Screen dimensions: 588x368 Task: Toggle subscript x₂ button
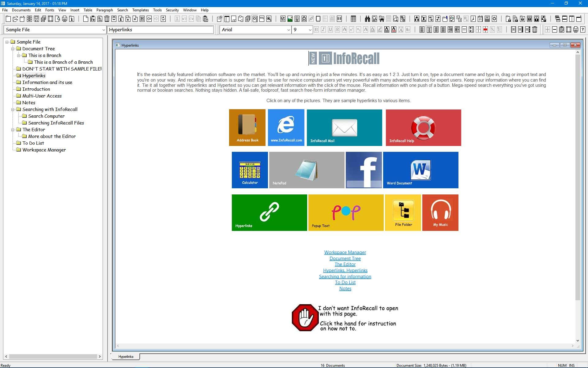pos(359,30)
